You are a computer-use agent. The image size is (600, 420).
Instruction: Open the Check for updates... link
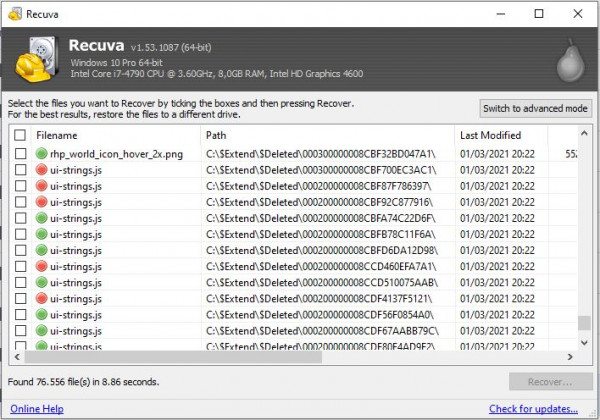[x=533, y=409]
